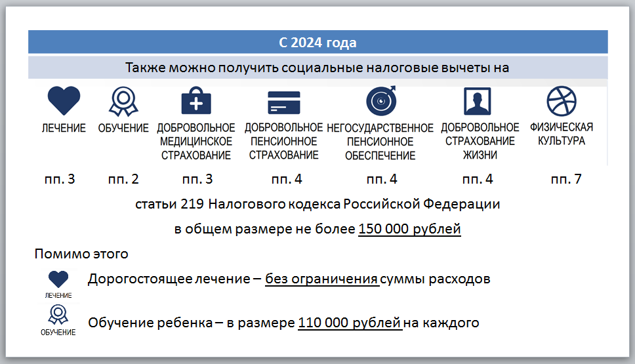The width and height of the screenshot is (635, 364).
Task: Click underlined text '150 000 рублей'
Action: point(409,230)
